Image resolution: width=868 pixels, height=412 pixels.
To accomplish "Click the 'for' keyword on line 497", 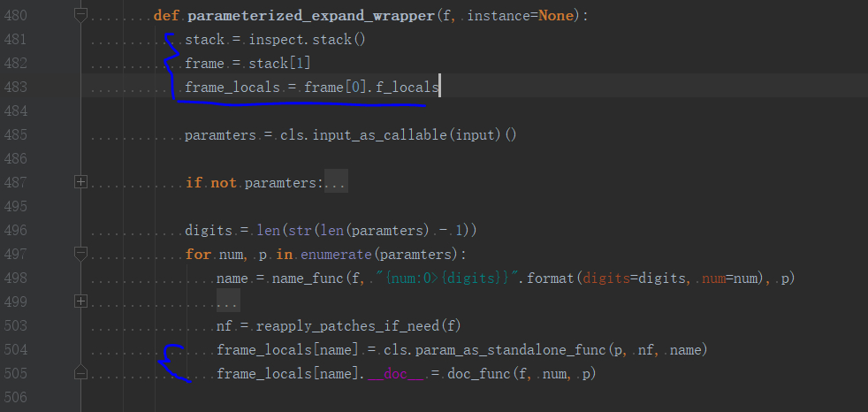I will tap(198, 254).
